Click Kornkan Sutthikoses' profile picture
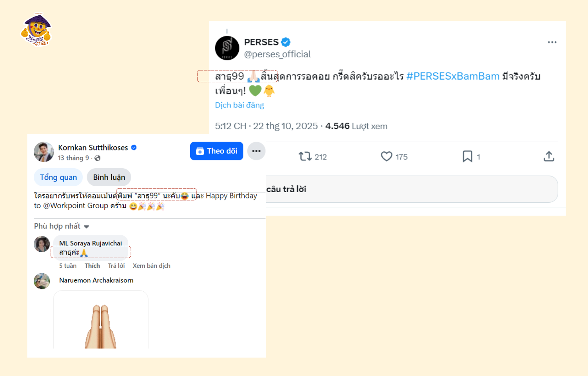 point(44,152)
